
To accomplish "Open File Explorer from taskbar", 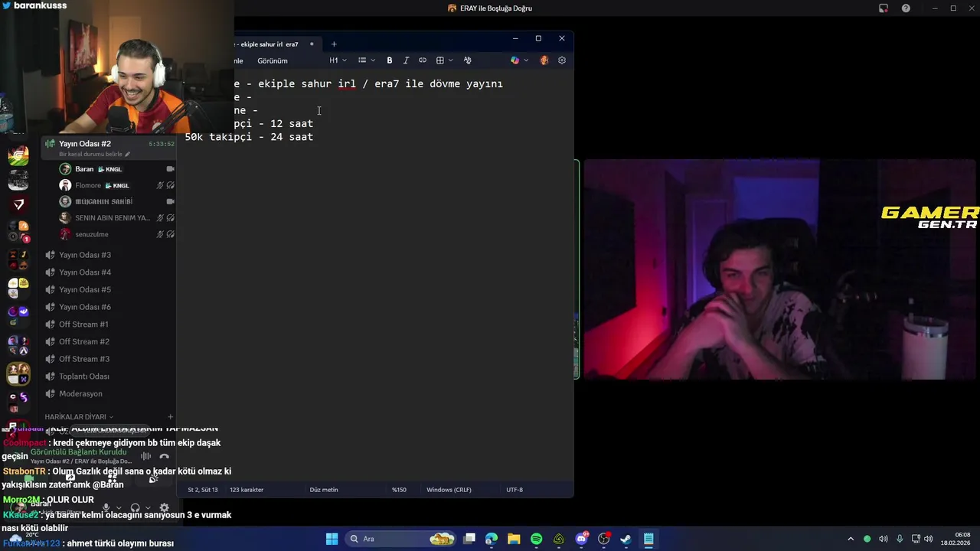I will point(514,539).
